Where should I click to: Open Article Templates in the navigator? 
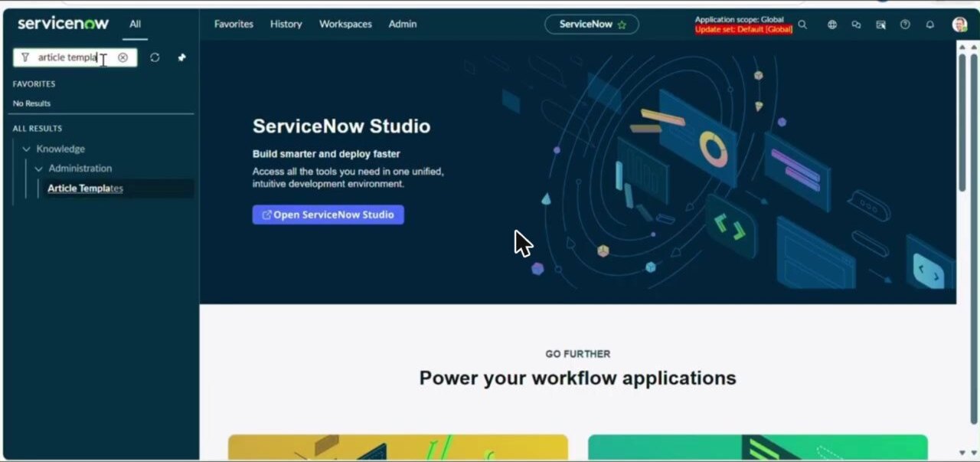coord(85,188)
